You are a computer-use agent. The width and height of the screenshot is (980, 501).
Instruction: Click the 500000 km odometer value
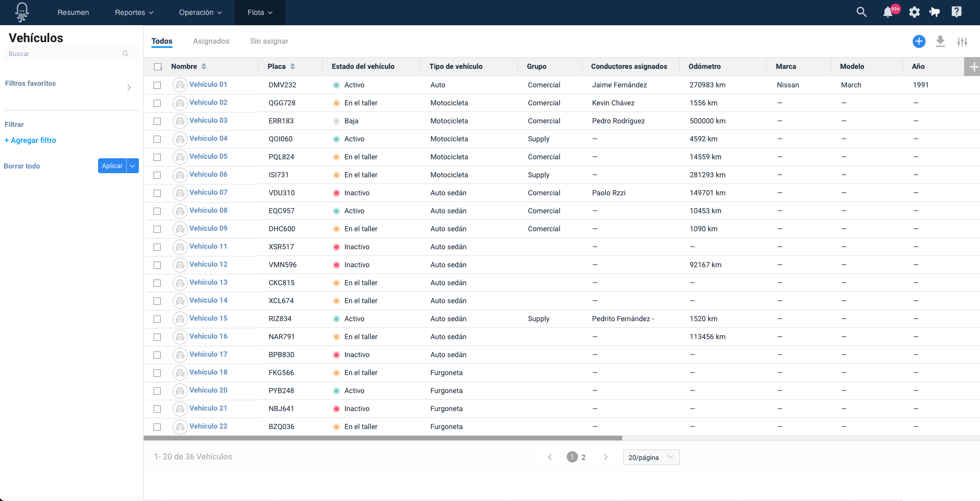pyautogui.click(x=707, y=121)
